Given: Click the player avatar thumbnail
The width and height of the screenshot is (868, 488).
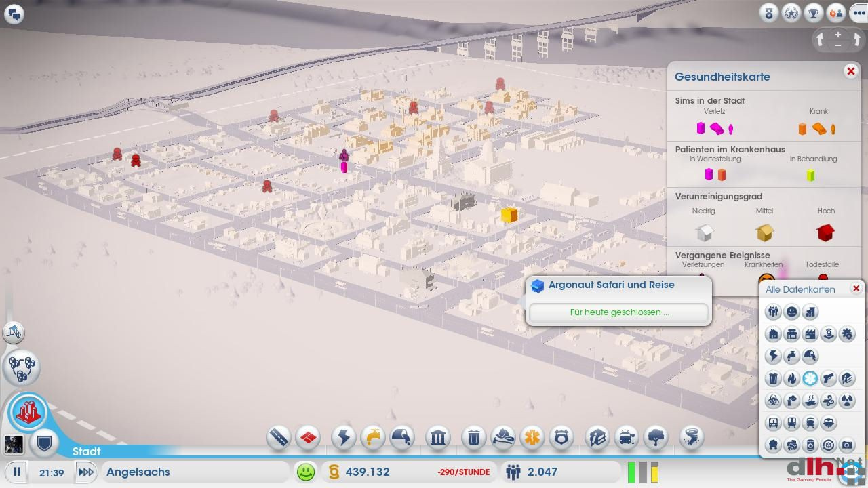Looking at the screenshot, I should [14, 445].
